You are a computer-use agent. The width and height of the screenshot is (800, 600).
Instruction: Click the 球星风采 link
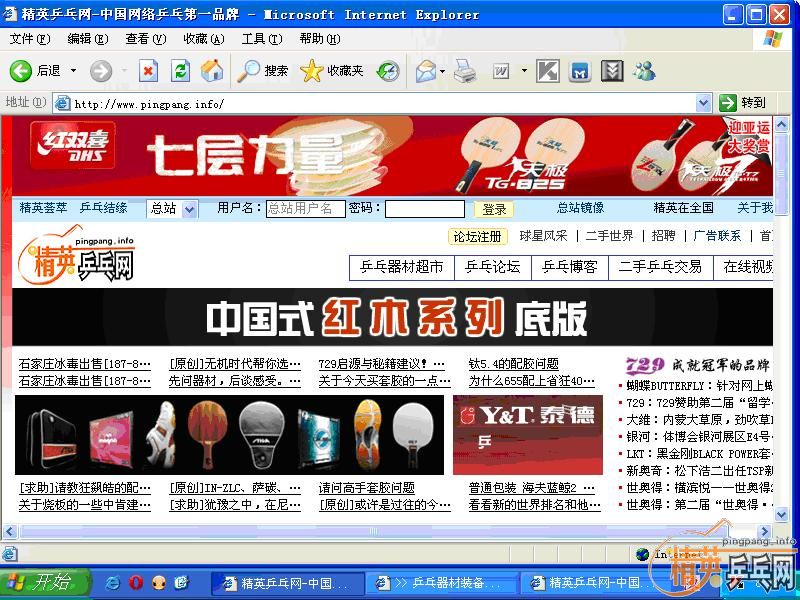tap(543, 236)
